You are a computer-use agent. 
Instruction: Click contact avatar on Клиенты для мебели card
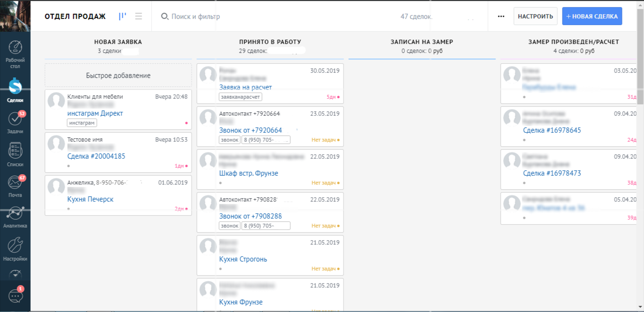(57, 101)
